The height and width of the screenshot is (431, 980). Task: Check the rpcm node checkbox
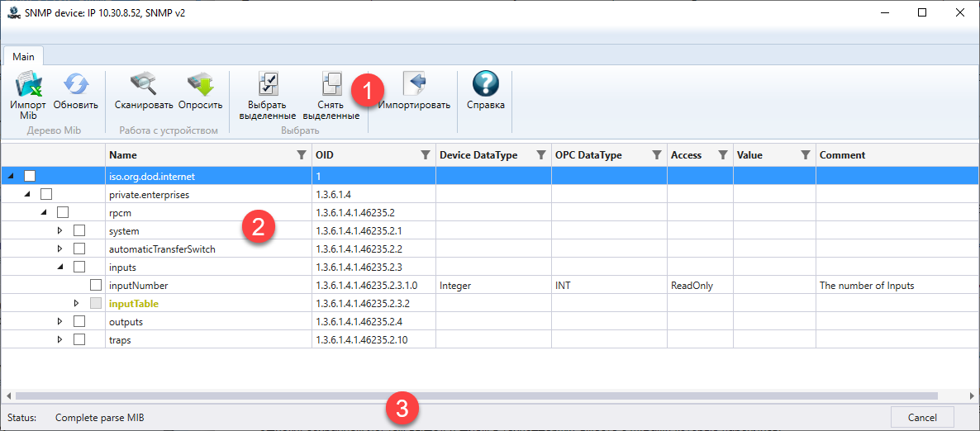point(63,212)
